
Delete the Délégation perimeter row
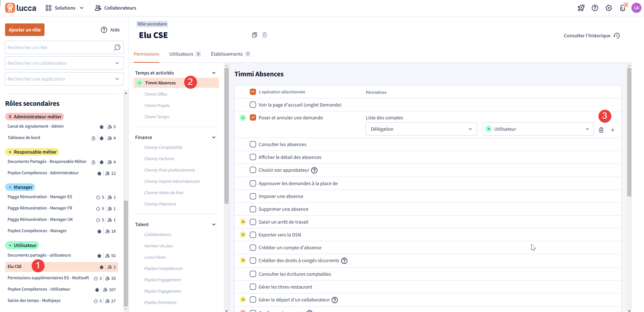[601, 130]
